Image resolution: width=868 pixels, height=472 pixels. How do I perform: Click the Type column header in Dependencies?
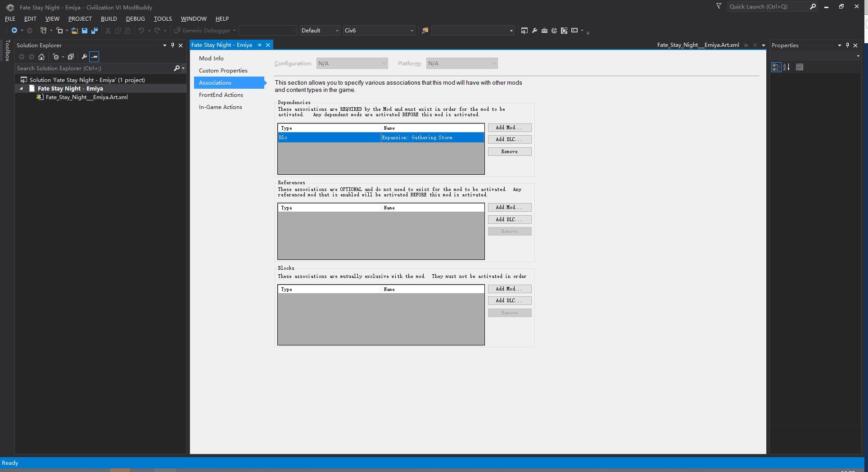click(x=330, y=128)
